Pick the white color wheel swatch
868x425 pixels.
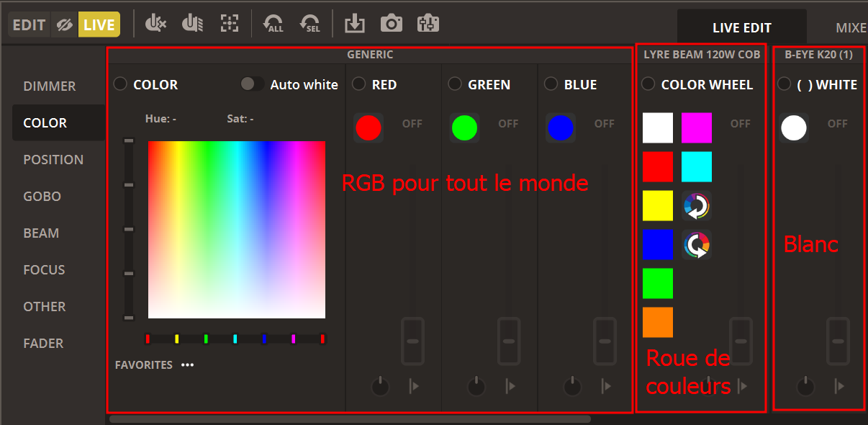click(658, 128)
